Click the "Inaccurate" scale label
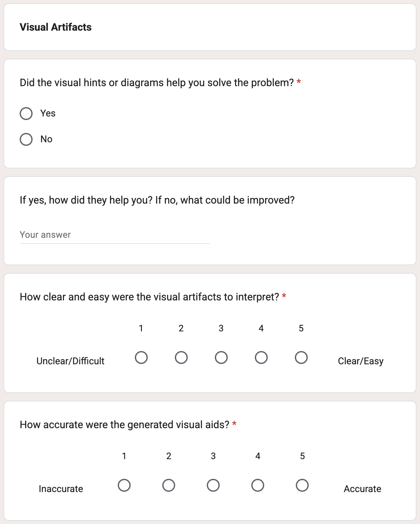 pos(61,489)
